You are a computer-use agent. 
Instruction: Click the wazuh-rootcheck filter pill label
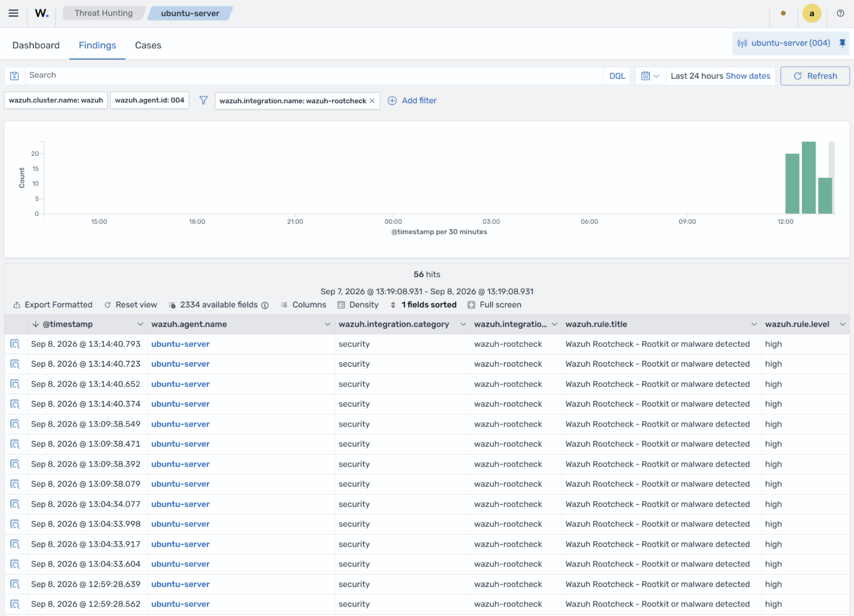(293, 101)
